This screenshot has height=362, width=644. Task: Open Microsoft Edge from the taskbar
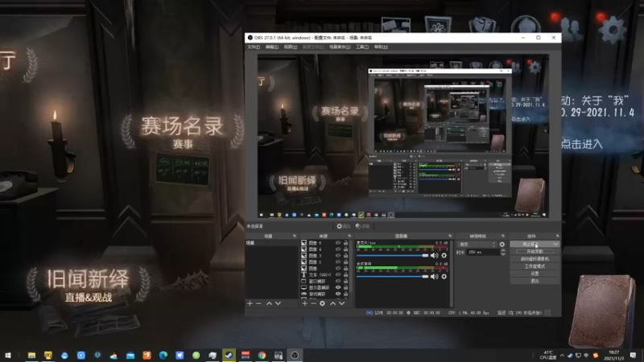[x=163, y=355]
